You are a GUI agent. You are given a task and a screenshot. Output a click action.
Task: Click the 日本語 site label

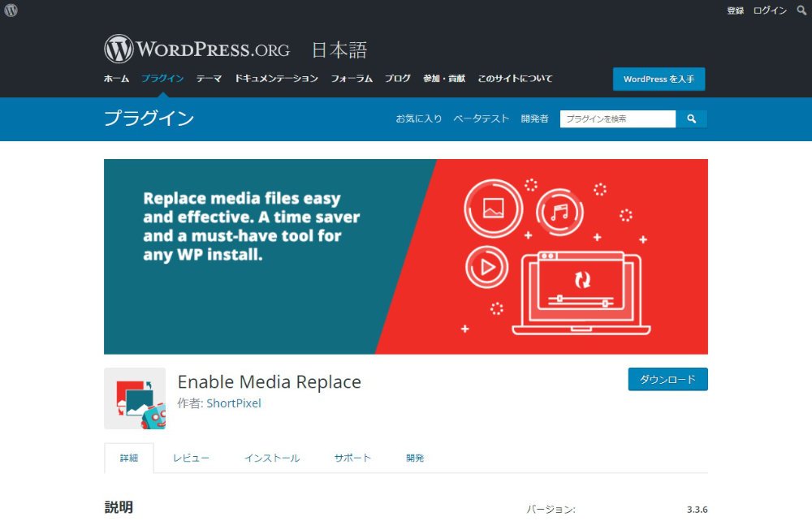339,50
